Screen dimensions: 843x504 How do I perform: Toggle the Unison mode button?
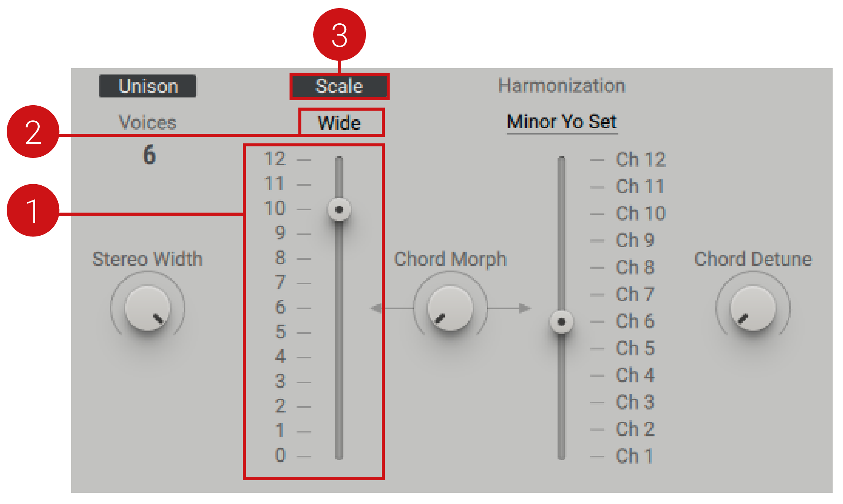coord(148,86)
